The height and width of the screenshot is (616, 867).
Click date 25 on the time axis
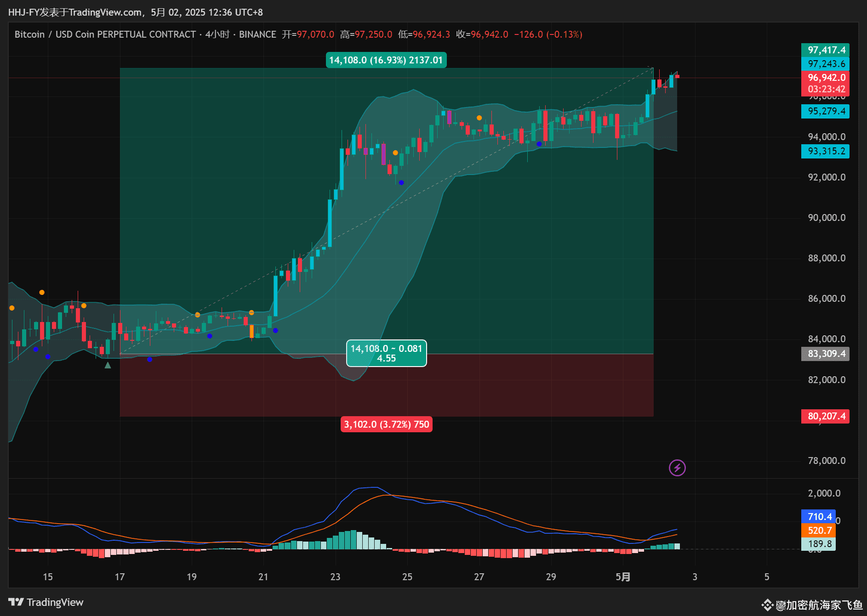407,577
